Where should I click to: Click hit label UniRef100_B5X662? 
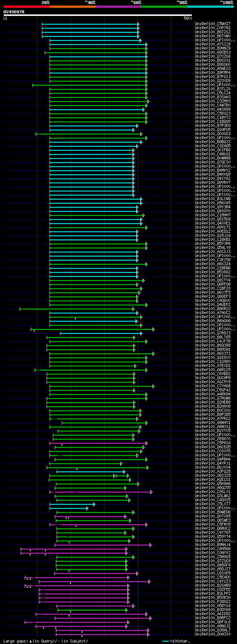[213, 272]
